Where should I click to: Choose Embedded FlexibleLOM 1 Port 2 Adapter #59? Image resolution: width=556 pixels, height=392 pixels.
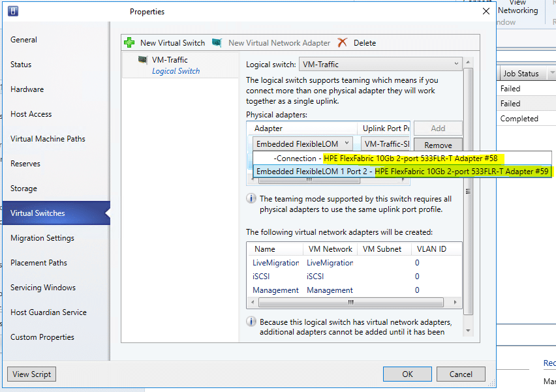click(402, 172)
